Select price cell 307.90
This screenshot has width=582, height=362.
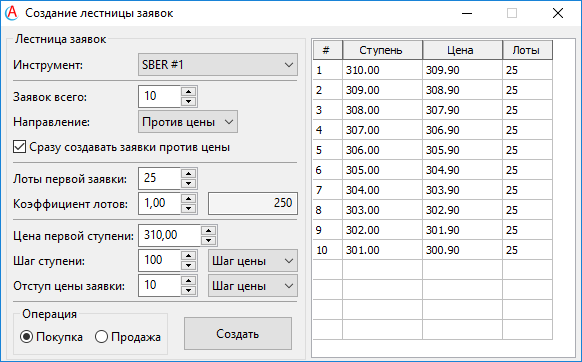(x=462, y=110)
